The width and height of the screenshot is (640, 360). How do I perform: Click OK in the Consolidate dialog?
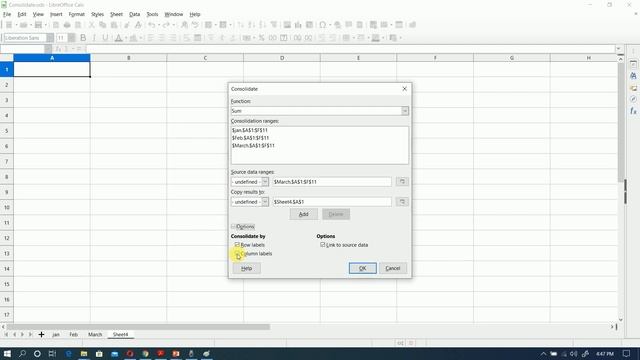click(x=362, y=268)
